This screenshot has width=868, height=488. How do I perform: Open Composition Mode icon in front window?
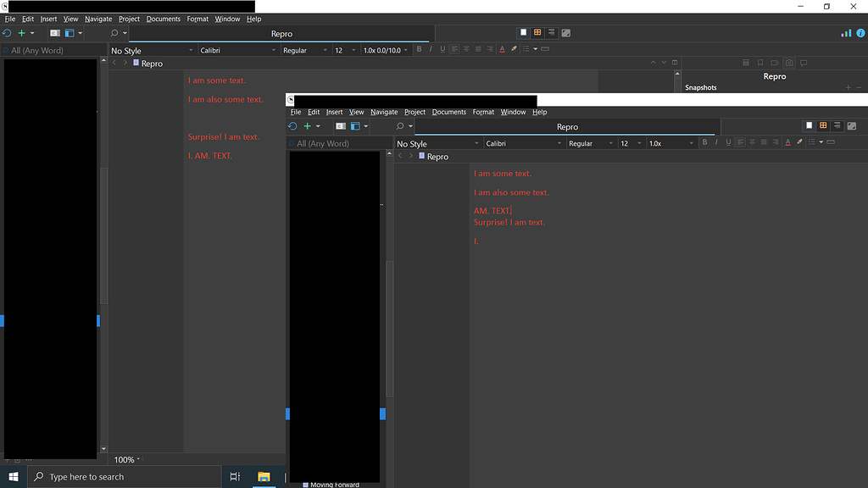click(x=851, y=126)
